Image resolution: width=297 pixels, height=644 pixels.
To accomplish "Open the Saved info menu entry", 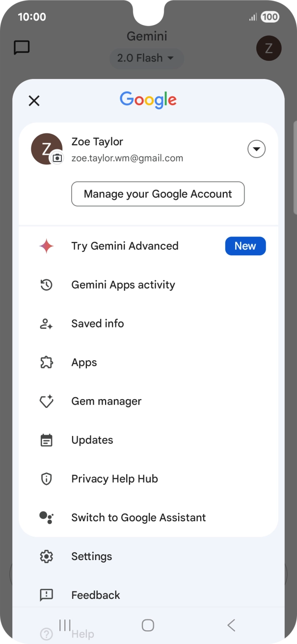I will click(98, 323).
